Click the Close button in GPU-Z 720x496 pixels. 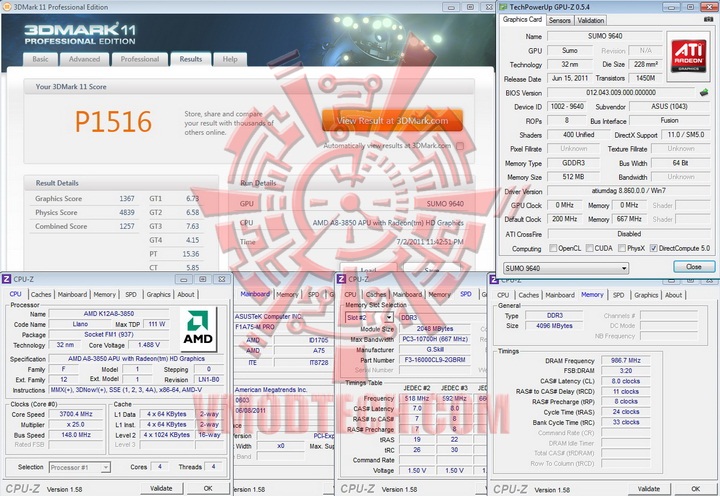[694, 267]
